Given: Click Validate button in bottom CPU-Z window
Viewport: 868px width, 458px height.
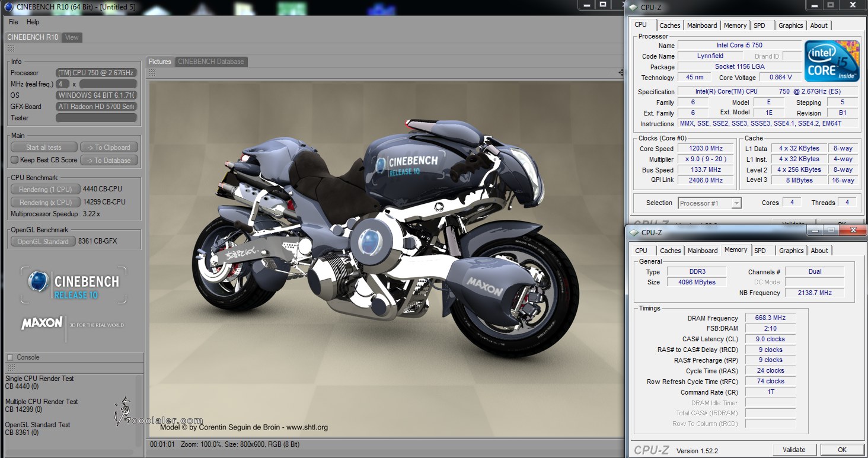Looking at the screenshot, I should pyautogui.click(x=794, y=450).
